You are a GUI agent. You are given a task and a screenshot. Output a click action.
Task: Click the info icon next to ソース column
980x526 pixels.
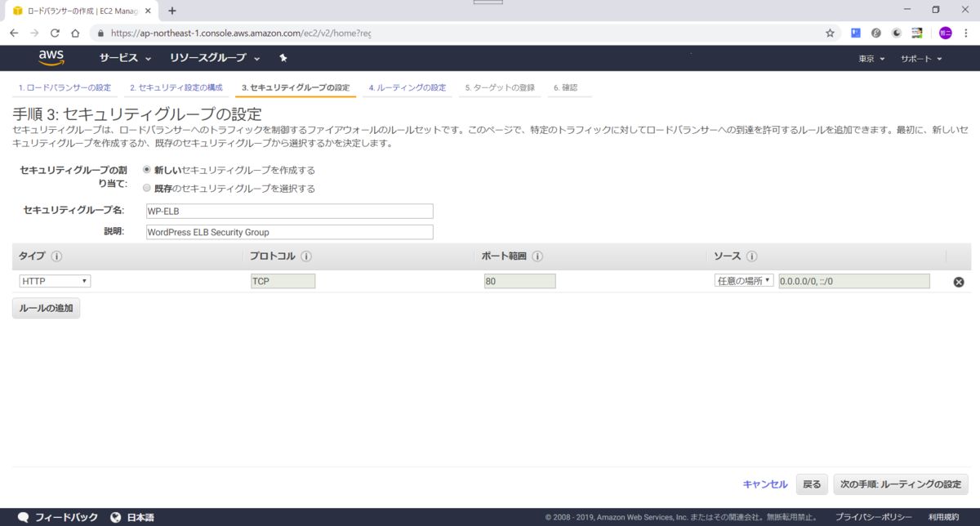[753, 256]
